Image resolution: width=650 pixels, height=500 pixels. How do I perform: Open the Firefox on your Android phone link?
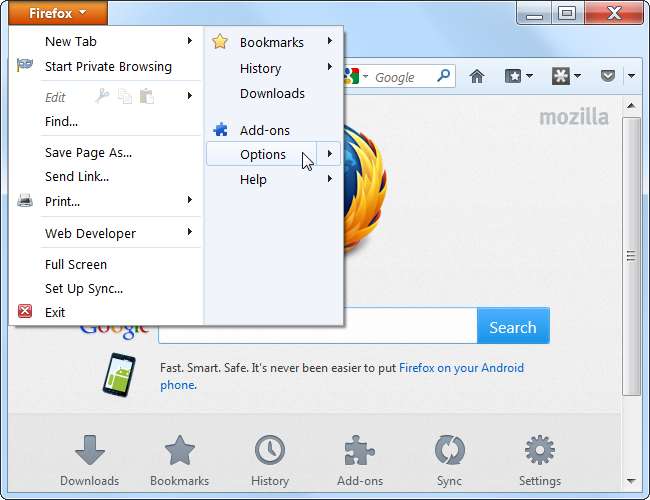coord(461,368)
